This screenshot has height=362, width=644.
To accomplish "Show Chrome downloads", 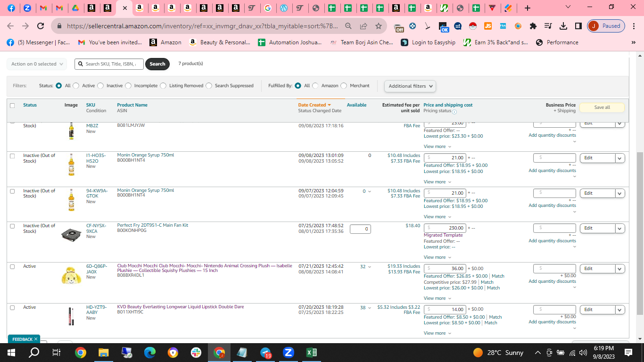I will 563,26.
